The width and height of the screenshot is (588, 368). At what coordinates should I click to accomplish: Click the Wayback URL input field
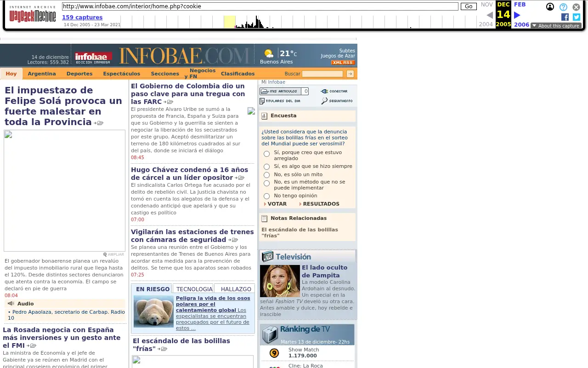click(260, 6)
